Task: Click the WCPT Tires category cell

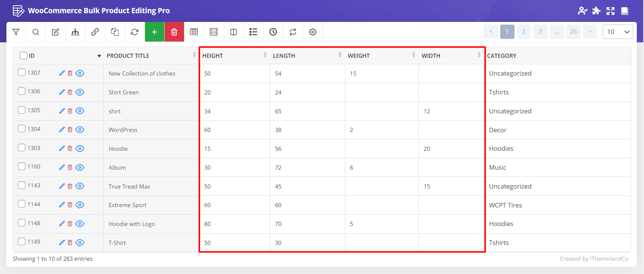Action: coord(558,205)
